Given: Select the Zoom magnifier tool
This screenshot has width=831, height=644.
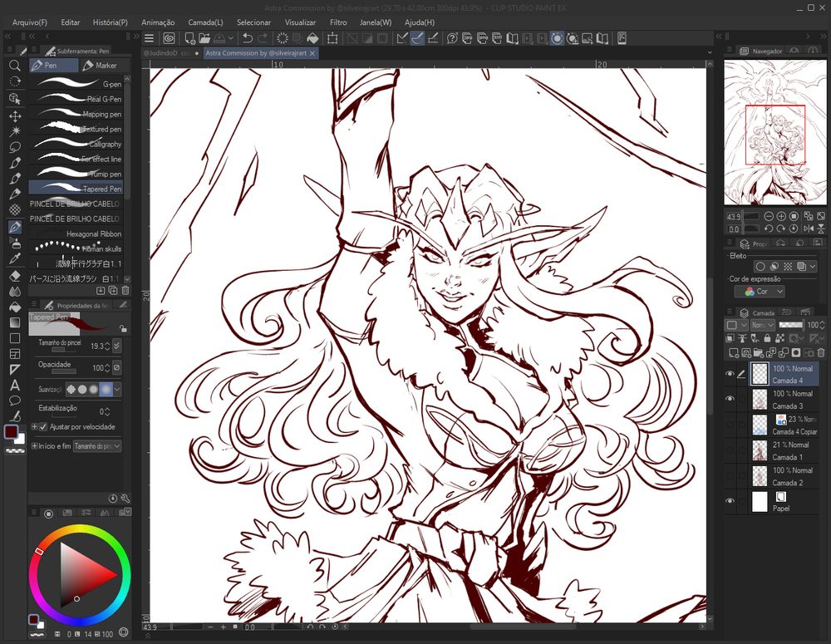Looking at the screenshot, I should (15, 66).
